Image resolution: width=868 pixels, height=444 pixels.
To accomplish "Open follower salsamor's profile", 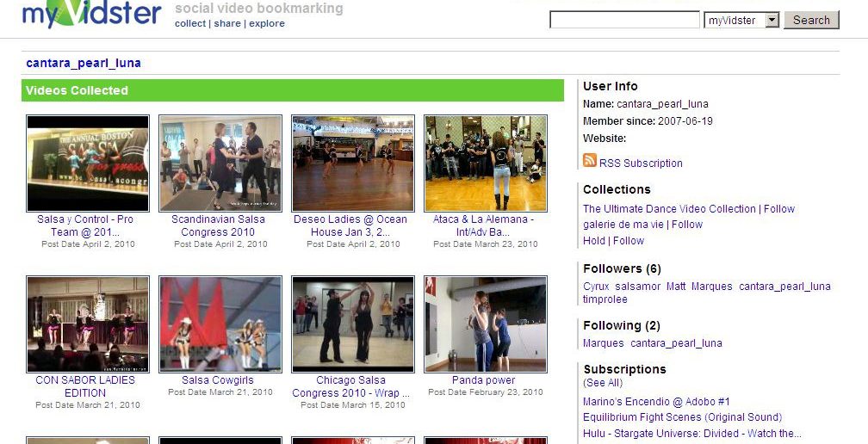I will click(x=638, y=287).
